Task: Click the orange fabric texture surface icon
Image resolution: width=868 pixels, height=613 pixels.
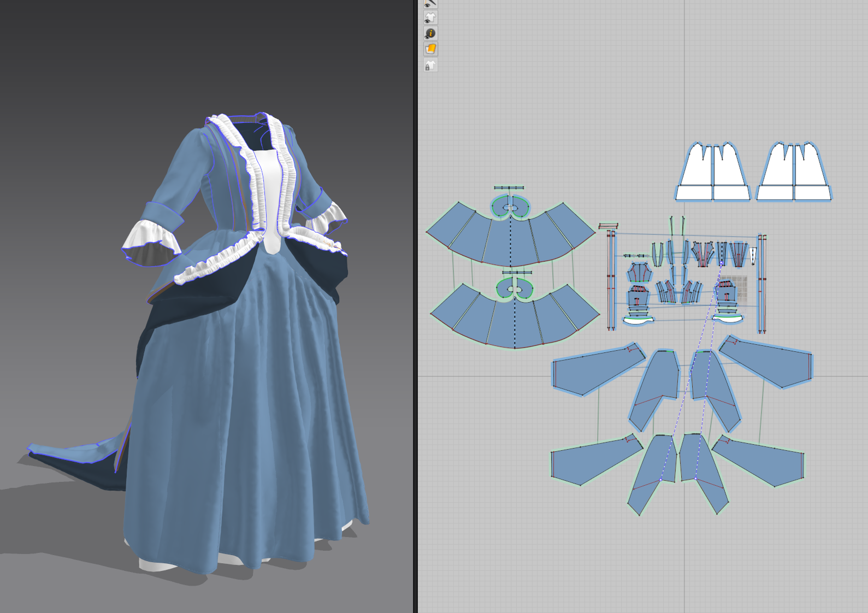Action: [430, 50]
